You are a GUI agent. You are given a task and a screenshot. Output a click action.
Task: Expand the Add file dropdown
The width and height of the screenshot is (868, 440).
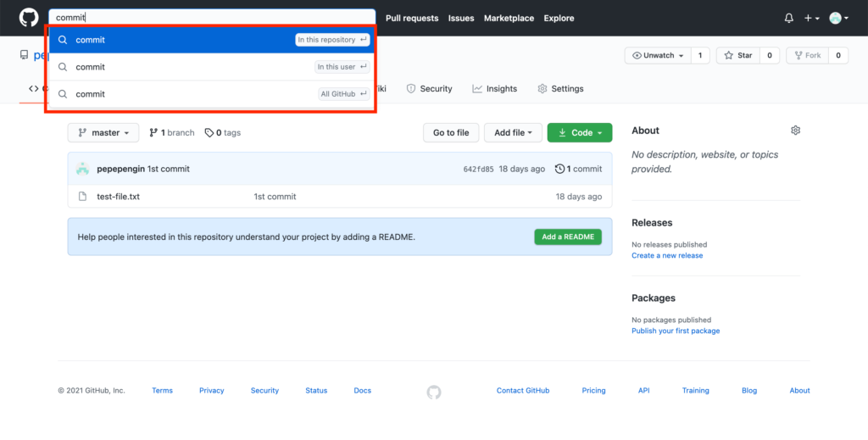513,133
